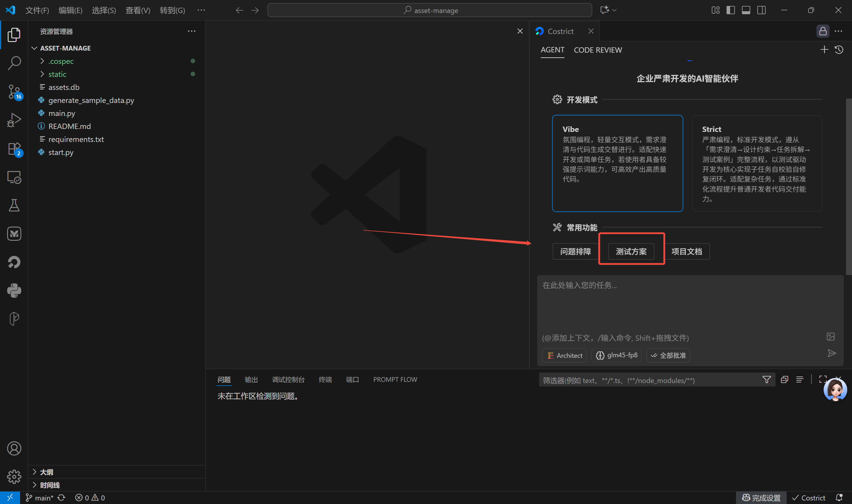
Task: Toggle the 全部批准 auto-approve option
Action: pos(668,355)
